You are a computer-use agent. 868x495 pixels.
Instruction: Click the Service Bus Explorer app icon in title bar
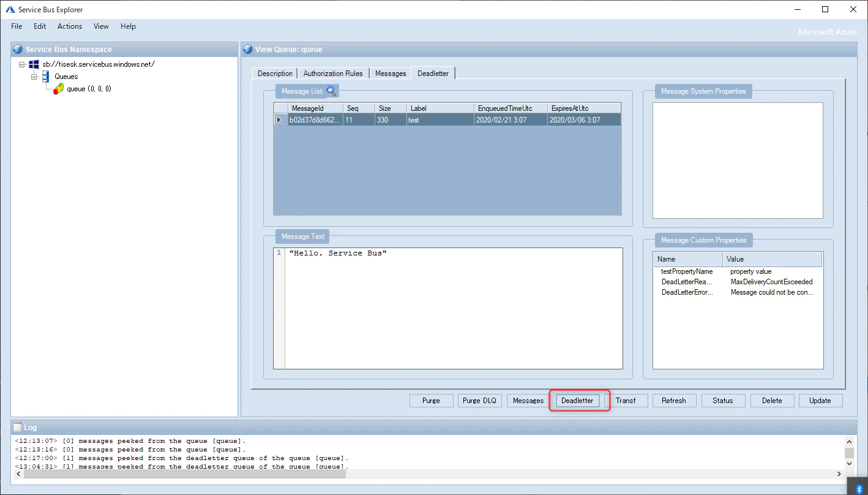(x=11, y=9)
